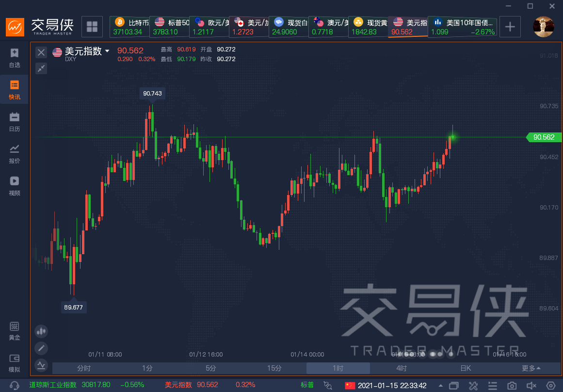The image size is (563, 392).
Task: Click the 90.743 high price marker
Action: 152,94
